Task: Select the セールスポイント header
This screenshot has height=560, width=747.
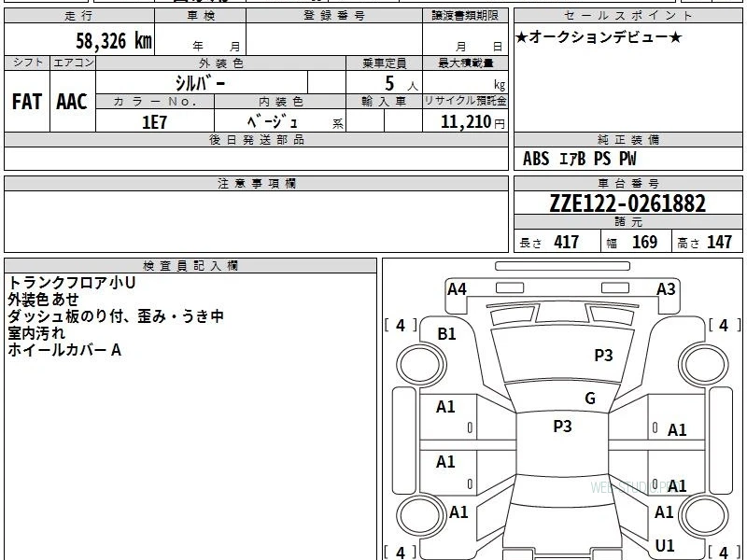Action: pos(627,16)
